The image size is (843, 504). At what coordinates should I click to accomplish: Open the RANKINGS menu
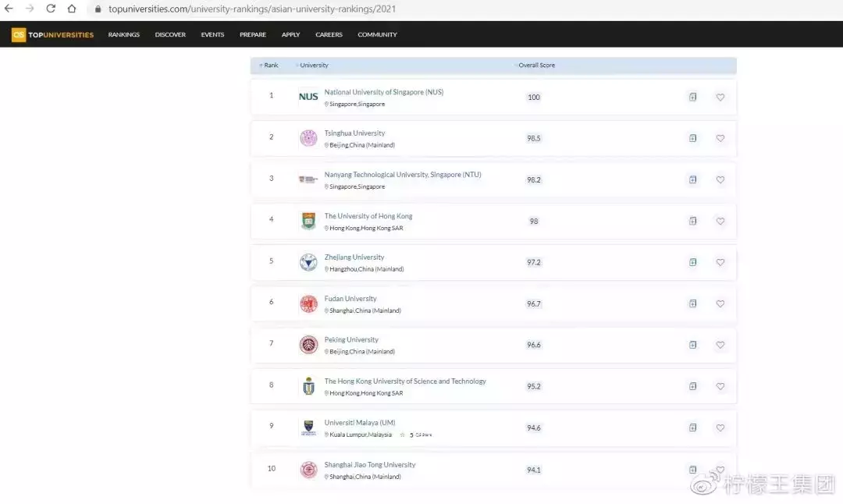coord(124,34)
